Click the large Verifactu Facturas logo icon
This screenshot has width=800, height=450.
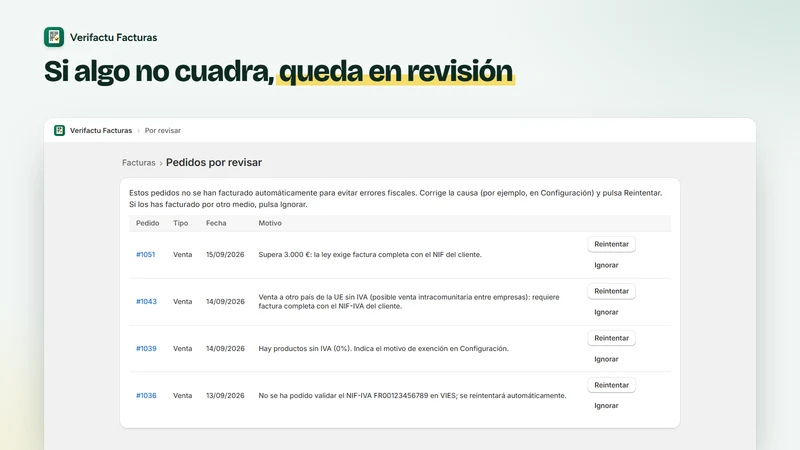[x=54, y=37]
